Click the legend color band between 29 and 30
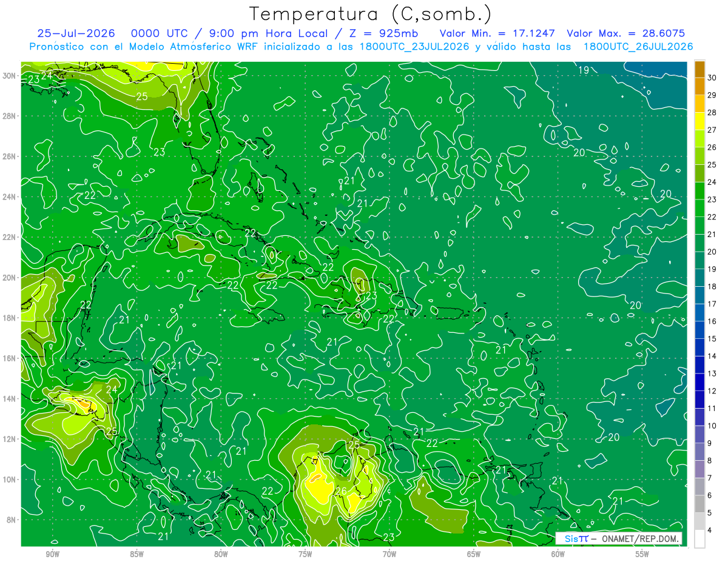 (x=699, y=86)
